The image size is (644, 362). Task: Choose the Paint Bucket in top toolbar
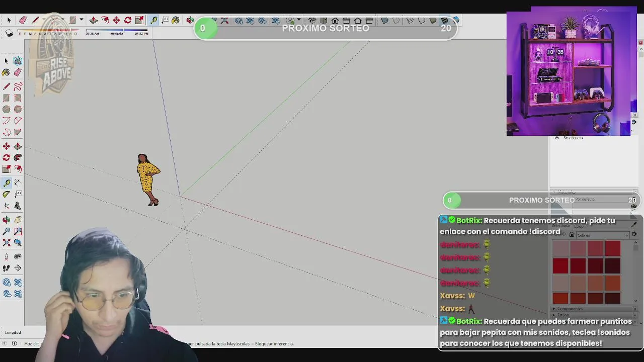tap(176, 20)
